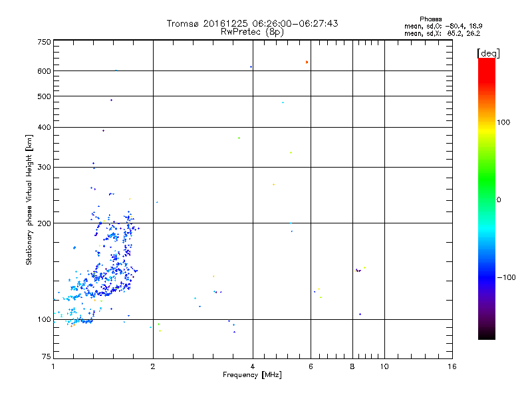The width and height of the screenshot is (532, 399).
Task: Click the 'Stationary phase Virtual Height [km]' axis label
Action: click(x=29, y=200)
